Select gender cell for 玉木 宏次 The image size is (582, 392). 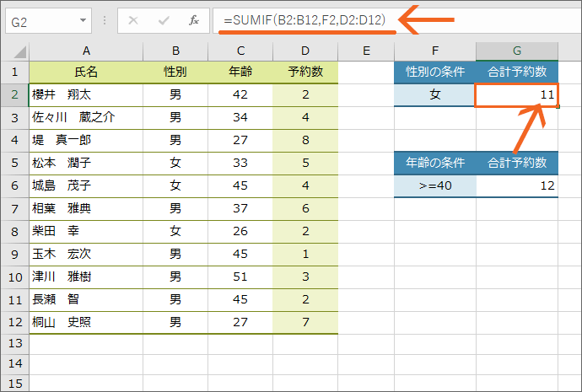tap(175, 255)
